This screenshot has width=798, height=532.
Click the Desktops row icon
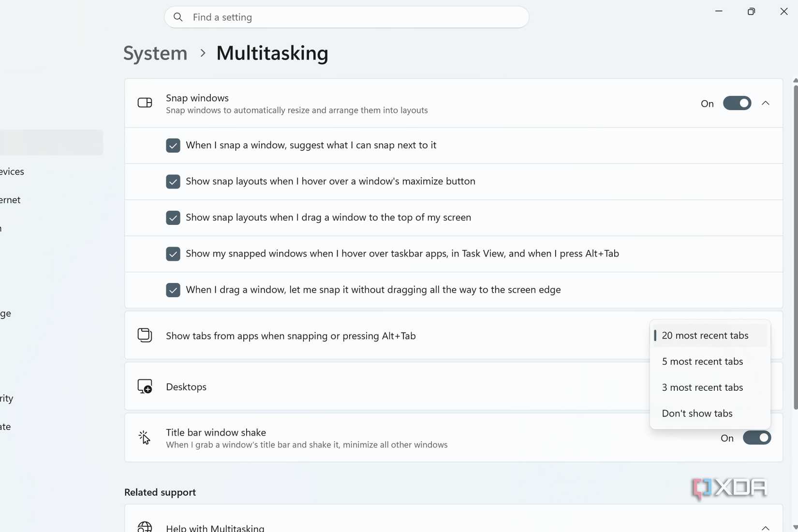click(x=145, y=386)
